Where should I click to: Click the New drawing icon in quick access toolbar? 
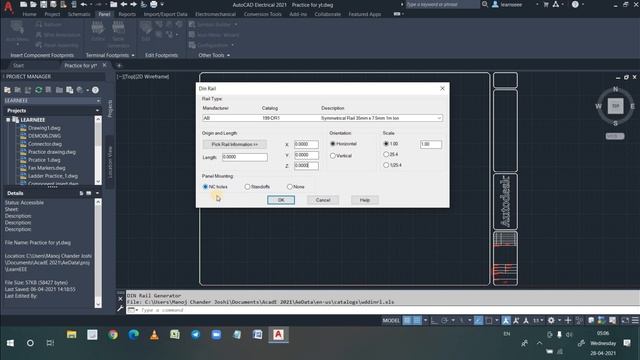[23, 4]
